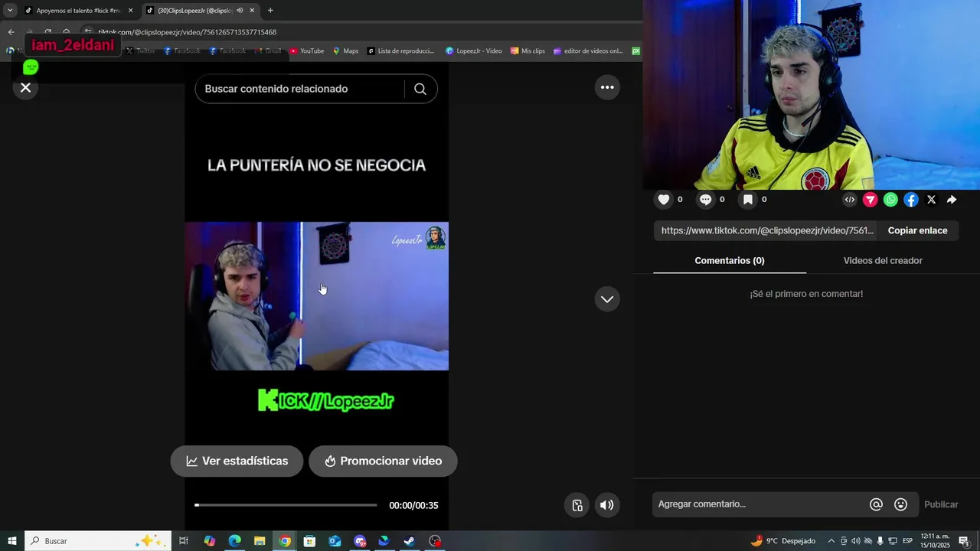Click the taskbar Buscar search box
This screenshot has height=551, width=980.
[x=97, y=541]
